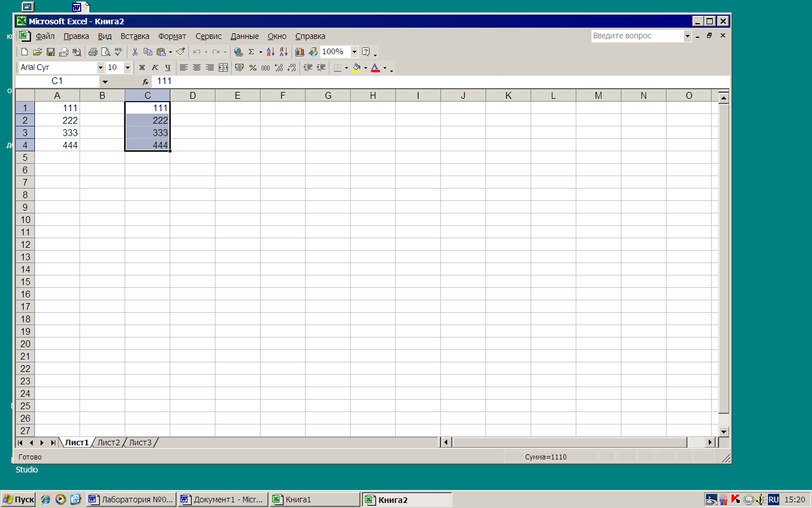The height and width of the screenshot is (508, 812).
Task: Click the RU language indicator in tray
Action: [x=774, y=500]
